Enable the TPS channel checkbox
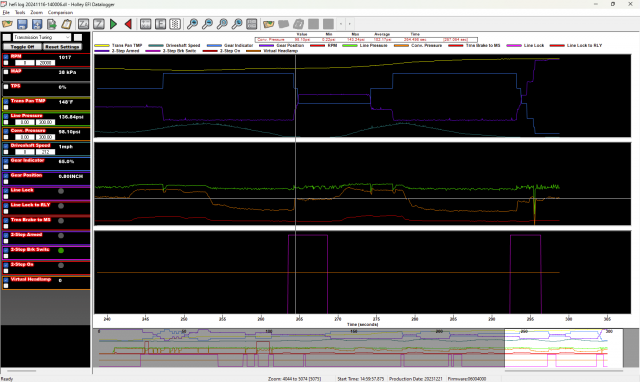Viewport: 640px width, 382px height. 6,87
